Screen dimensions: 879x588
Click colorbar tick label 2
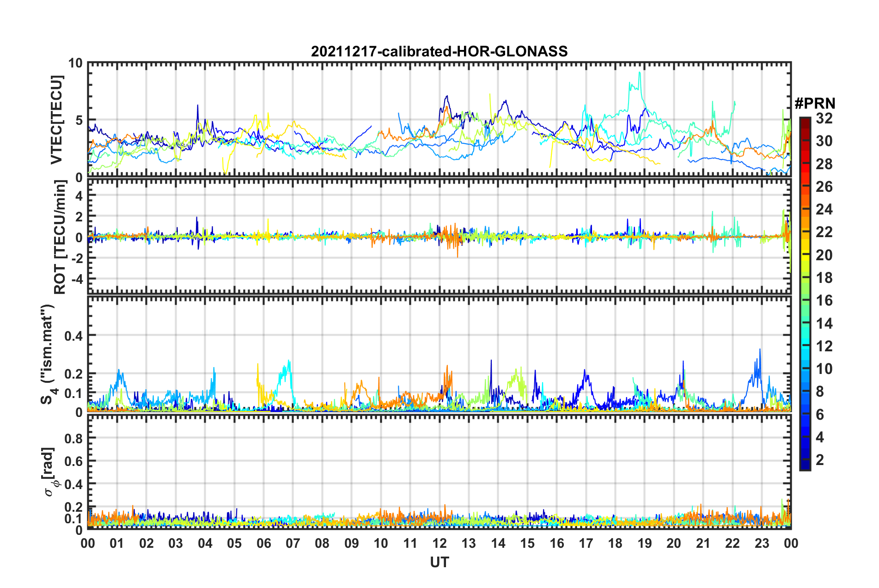(820, 459)
